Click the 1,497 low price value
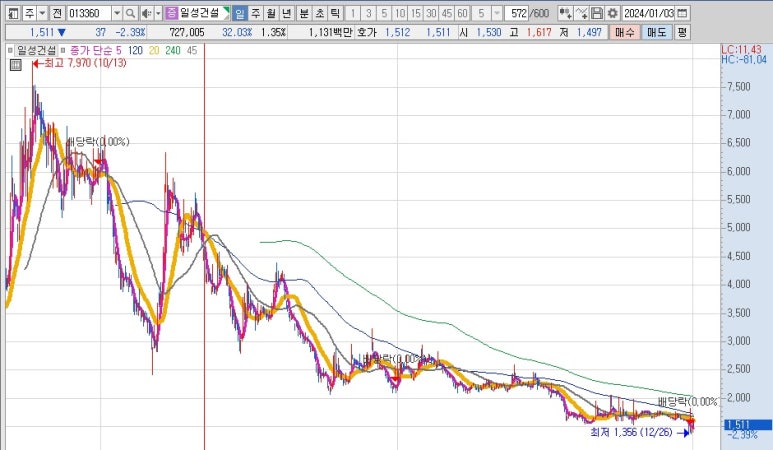The height and width of the screenshot is (450, 773). pos(589,33)
